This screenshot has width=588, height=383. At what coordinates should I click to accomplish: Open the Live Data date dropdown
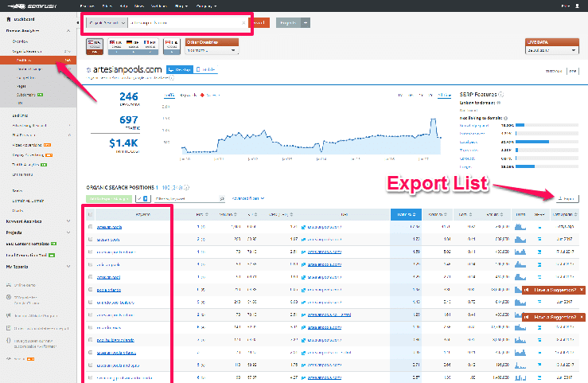pos(551,50)
